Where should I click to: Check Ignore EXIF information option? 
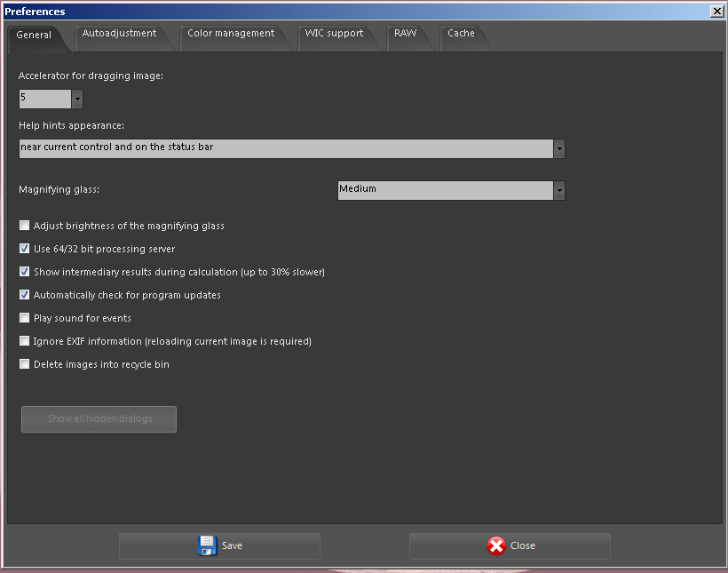[x=24, y=341]
